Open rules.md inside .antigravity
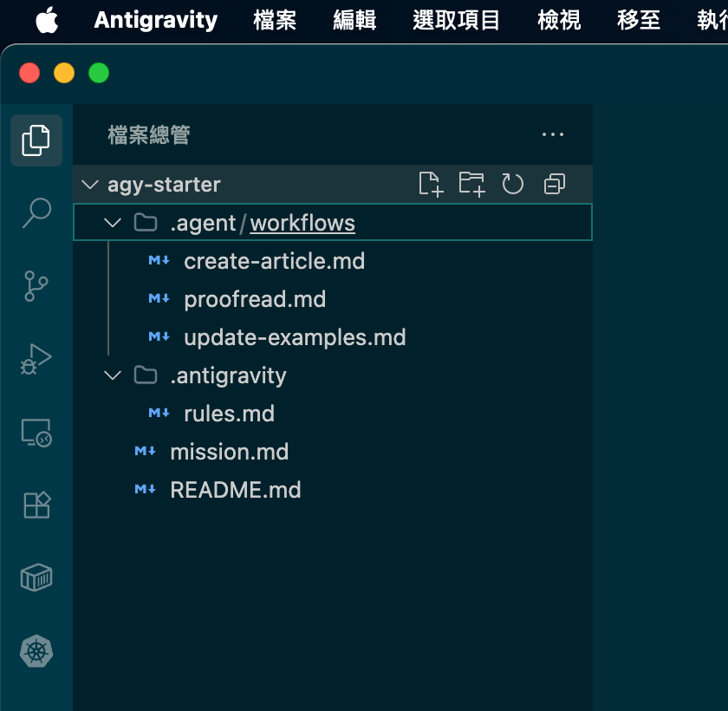728x711 pixels. tap(229, 414)
